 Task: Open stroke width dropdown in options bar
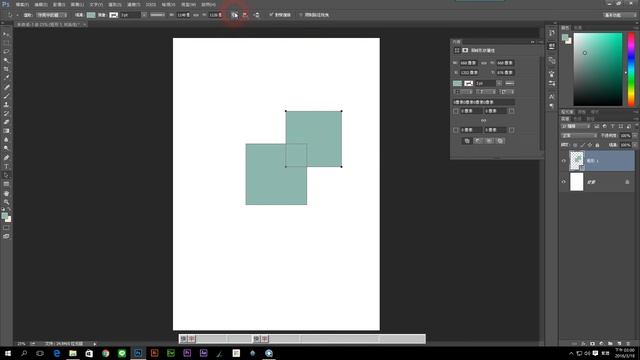[x=144, y=15]
